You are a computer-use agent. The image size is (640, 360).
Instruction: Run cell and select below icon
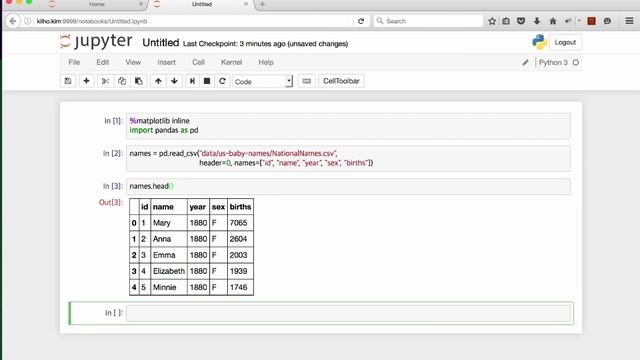tap(192, 81)
